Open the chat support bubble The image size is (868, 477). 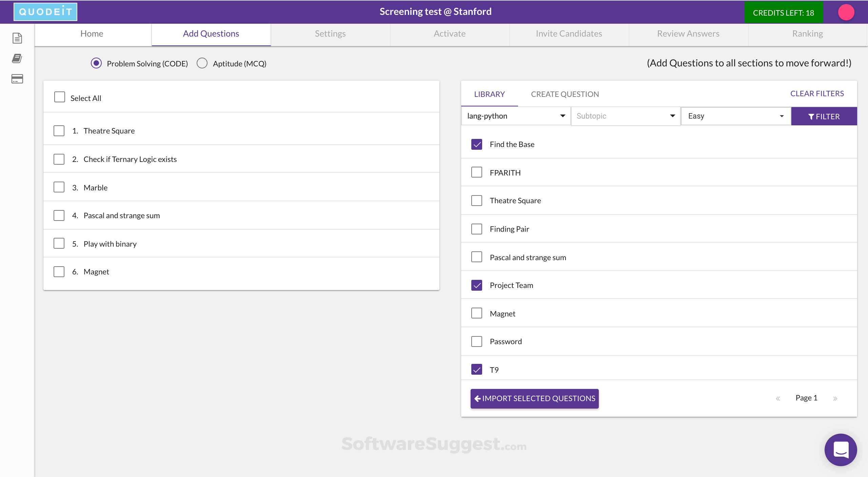(841, 450)
